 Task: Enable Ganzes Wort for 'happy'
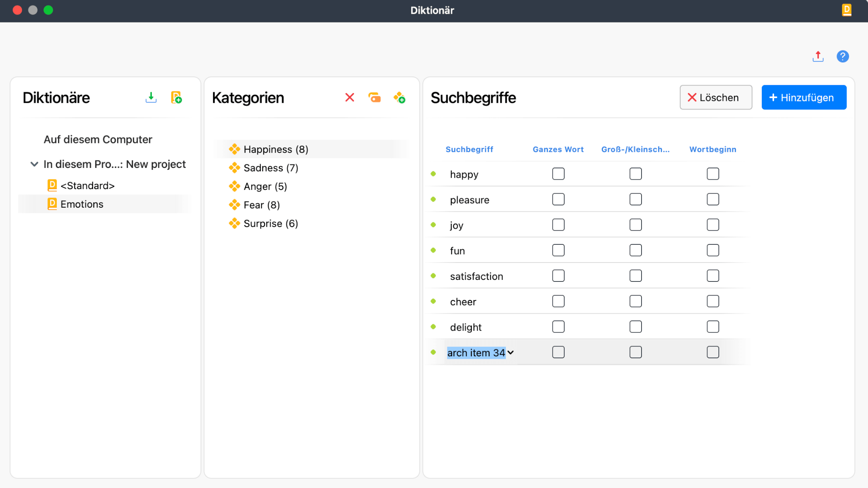click(558, 173)
